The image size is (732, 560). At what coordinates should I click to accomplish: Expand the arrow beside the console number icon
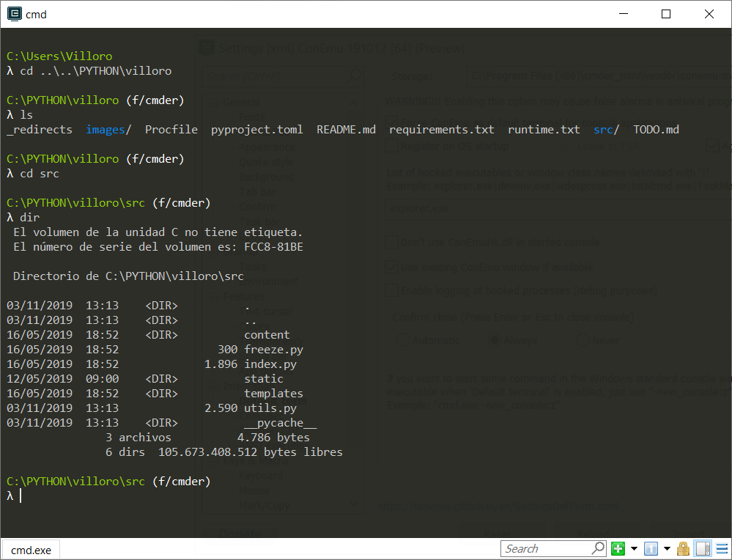[667, 548]
